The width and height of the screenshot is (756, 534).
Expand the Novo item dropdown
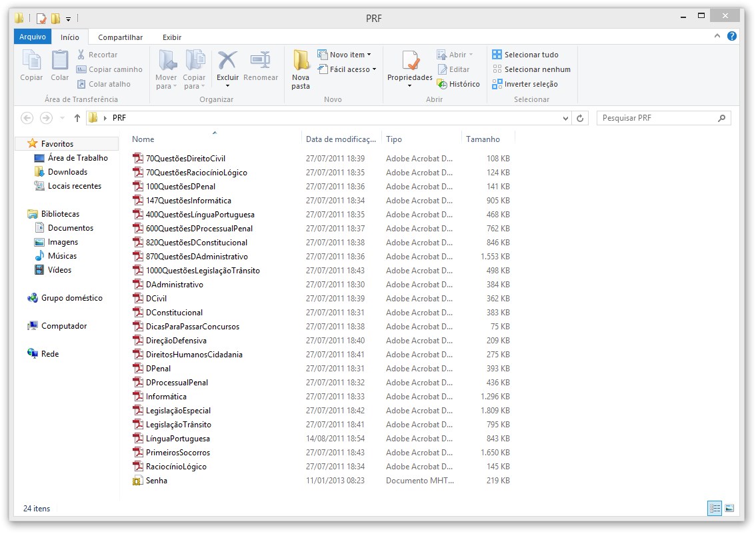350,55
